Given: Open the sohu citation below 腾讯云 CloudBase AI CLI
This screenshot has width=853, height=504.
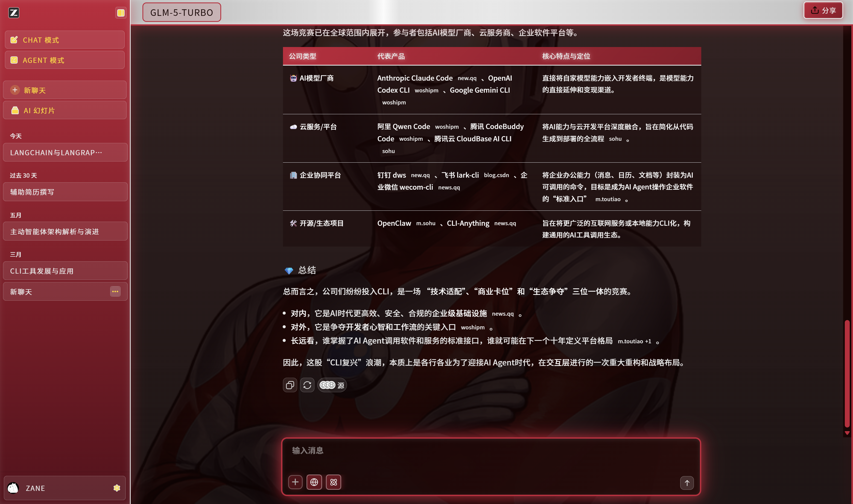Looking at the screenshot, I should pos(388,151).
